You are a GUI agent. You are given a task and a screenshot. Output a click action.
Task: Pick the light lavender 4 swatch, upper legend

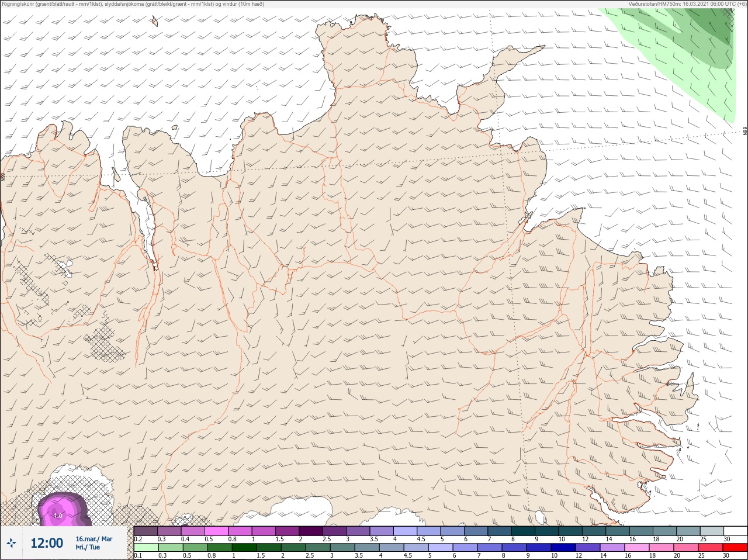(406, 531)
